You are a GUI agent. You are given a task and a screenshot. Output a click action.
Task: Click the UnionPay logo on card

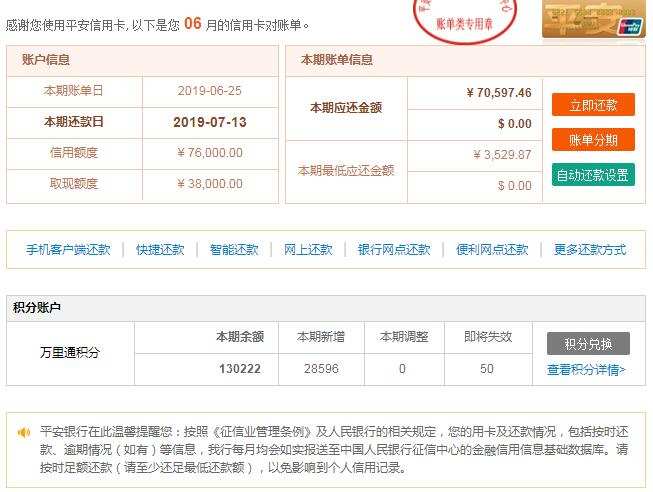pos(631,26)
